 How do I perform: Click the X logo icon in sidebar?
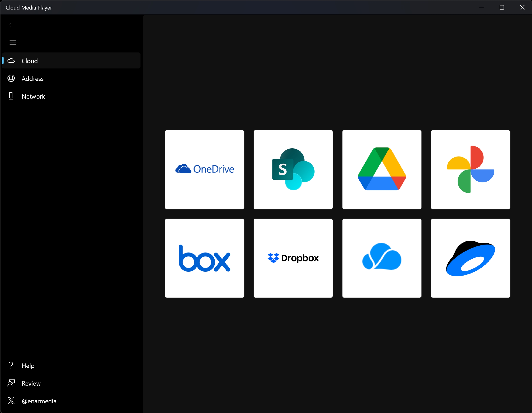11,401
